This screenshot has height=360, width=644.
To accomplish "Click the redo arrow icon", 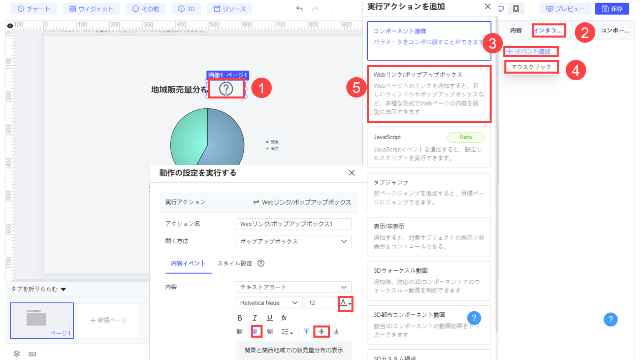I will (315, 9).
